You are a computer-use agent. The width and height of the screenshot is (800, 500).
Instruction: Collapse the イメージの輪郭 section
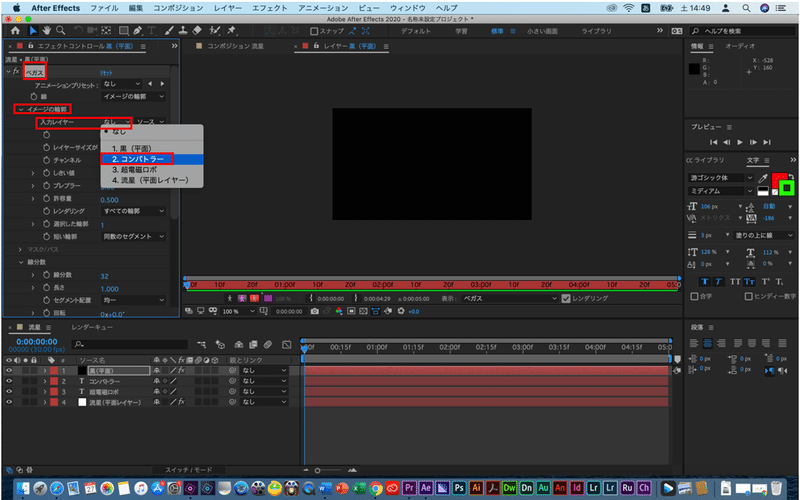click(x=21, y=109)
